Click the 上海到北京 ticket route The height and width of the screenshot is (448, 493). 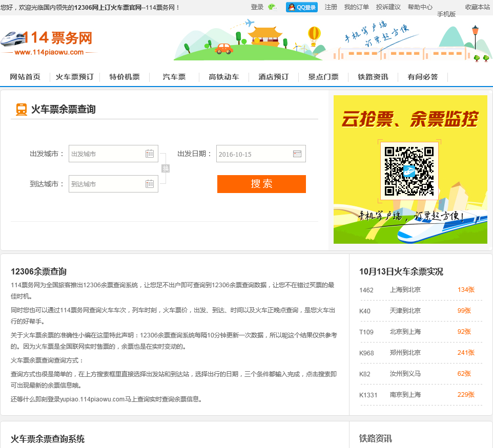click(405, 290)
